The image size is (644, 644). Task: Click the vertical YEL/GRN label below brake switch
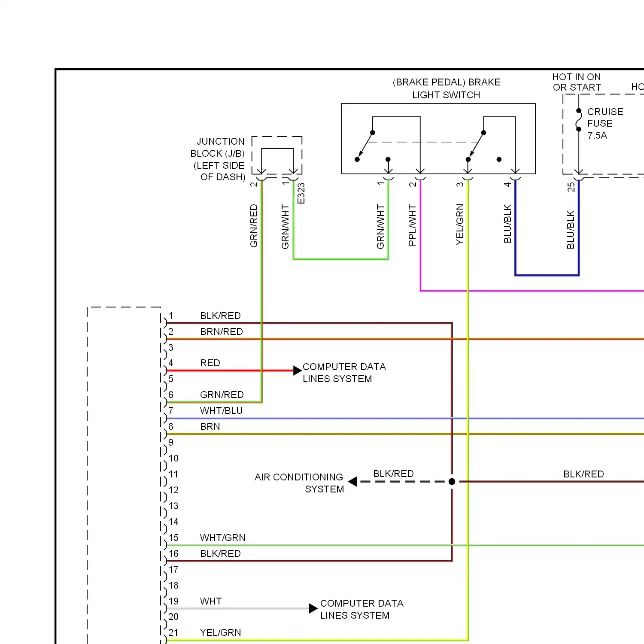click(x=460, y=224)
